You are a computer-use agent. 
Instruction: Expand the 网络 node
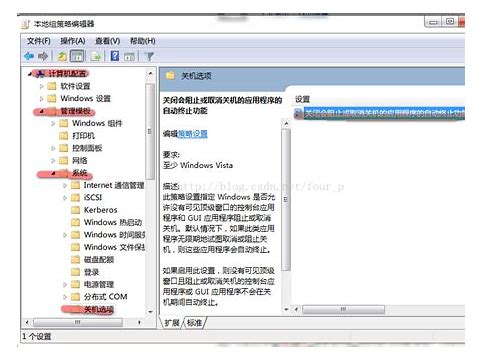53,161
